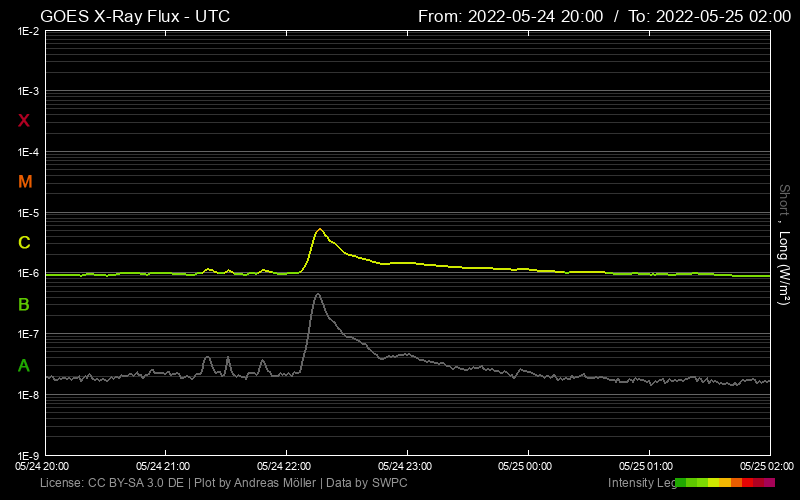
Task: Click the License: CC BY-SA 3.0 DE text
Action: tap(112, 483)
